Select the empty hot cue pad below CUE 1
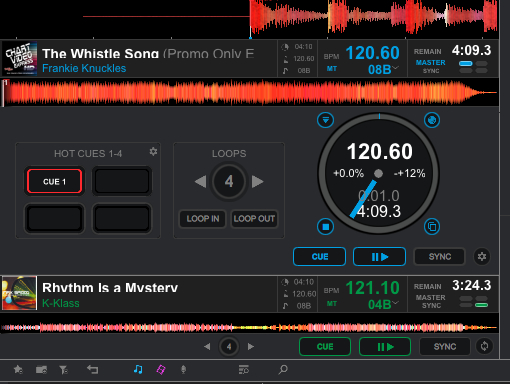The image size is (510, 384). tap(54, 218)
